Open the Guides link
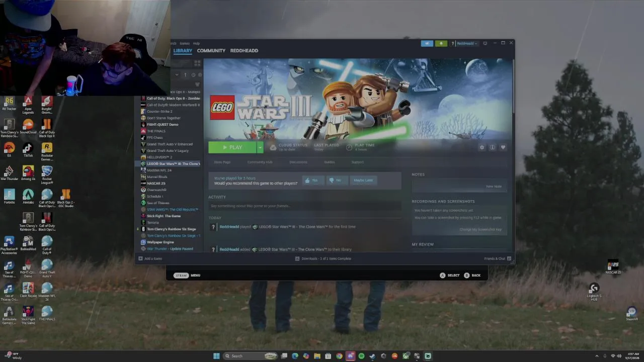This screenshot has height=362, width=644. click(x=329, y=162)
